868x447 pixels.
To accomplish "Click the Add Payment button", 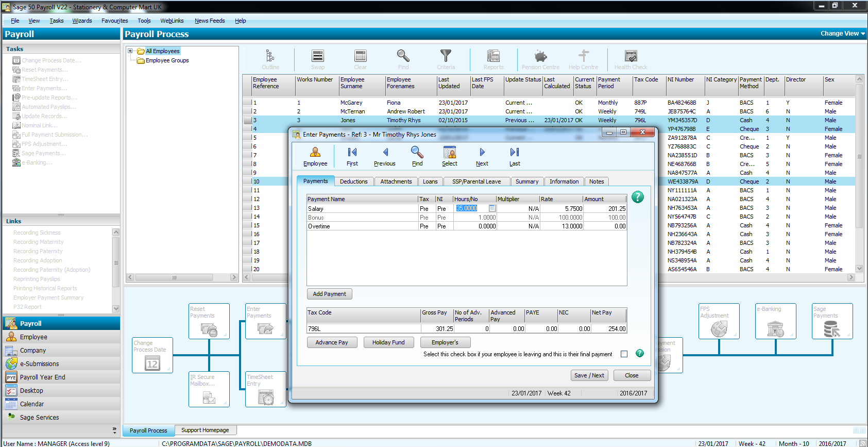I will click(329, 294).
